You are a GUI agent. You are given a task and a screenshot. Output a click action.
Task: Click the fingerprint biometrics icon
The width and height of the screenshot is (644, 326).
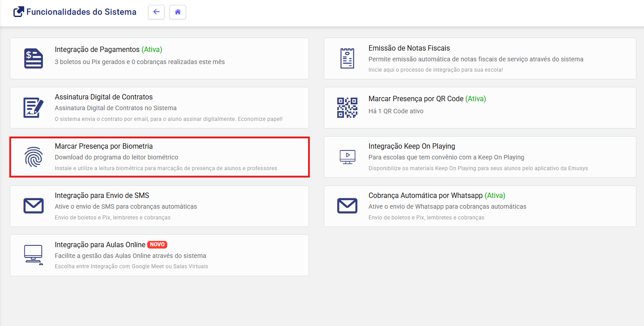[34, 157]
